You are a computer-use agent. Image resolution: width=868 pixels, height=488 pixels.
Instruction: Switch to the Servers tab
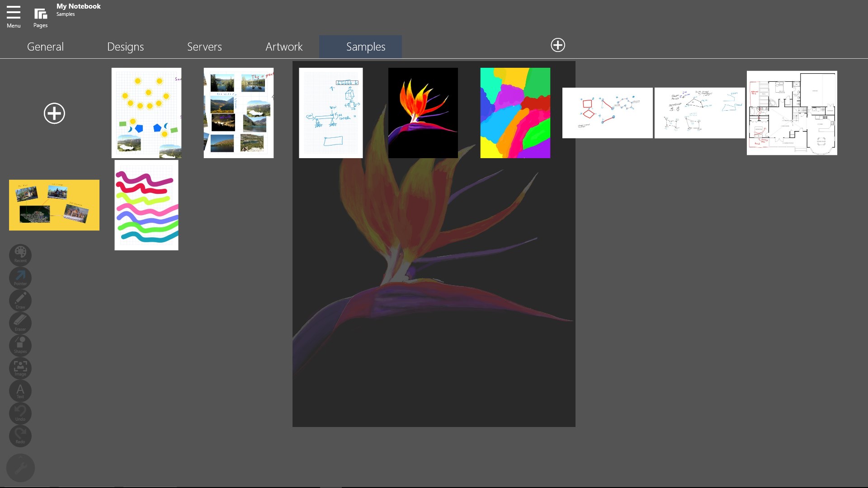pos(204,47)
